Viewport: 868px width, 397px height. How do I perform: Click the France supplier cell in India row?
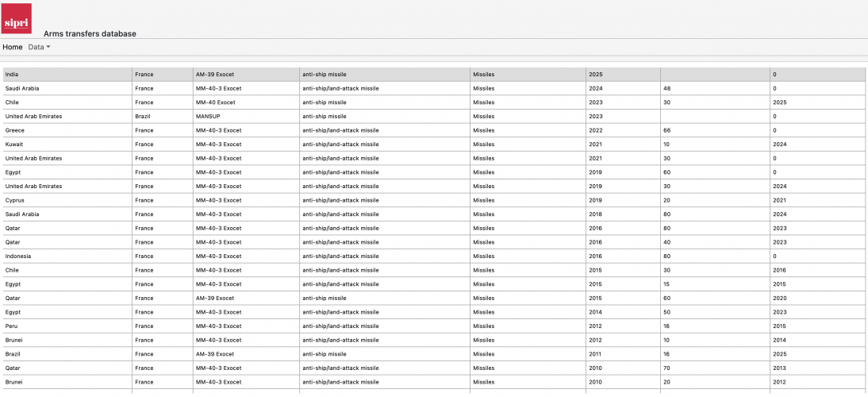click(x=163, y=74)
